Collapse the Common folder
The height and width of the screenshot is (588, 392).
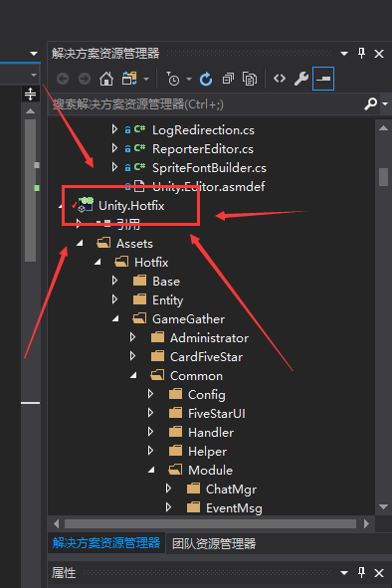(x=133, y=375)
